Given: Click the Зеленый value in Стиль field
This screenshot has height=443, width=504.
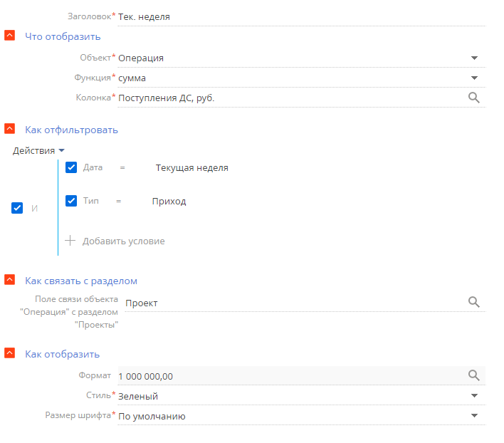Looking at the screenshot, I should [138, 396].
